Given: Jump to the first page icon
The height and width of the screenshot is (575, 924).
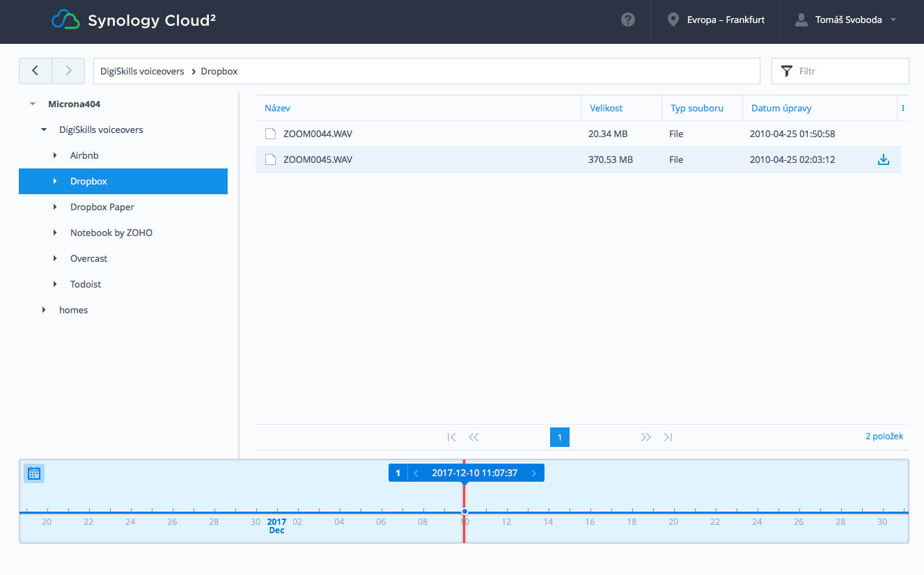Looking at the screenshot, I should coord(451,437).
